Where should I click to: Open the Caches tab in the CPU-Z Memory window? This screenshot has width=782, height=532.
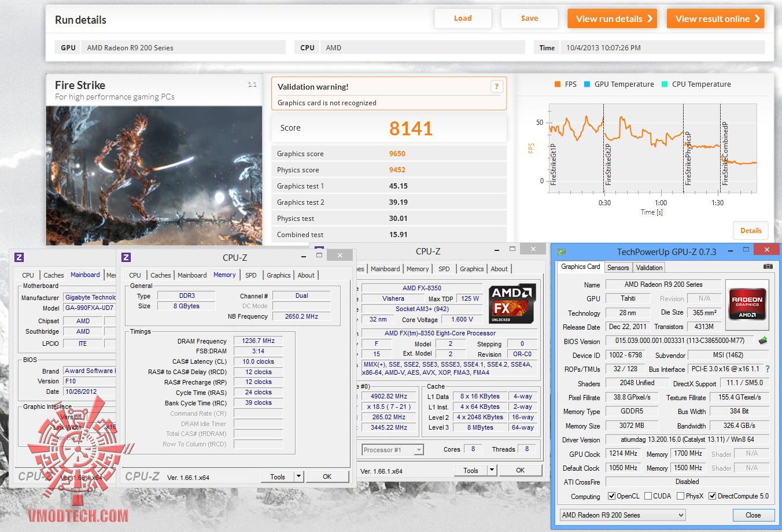(x=160, y=275)
